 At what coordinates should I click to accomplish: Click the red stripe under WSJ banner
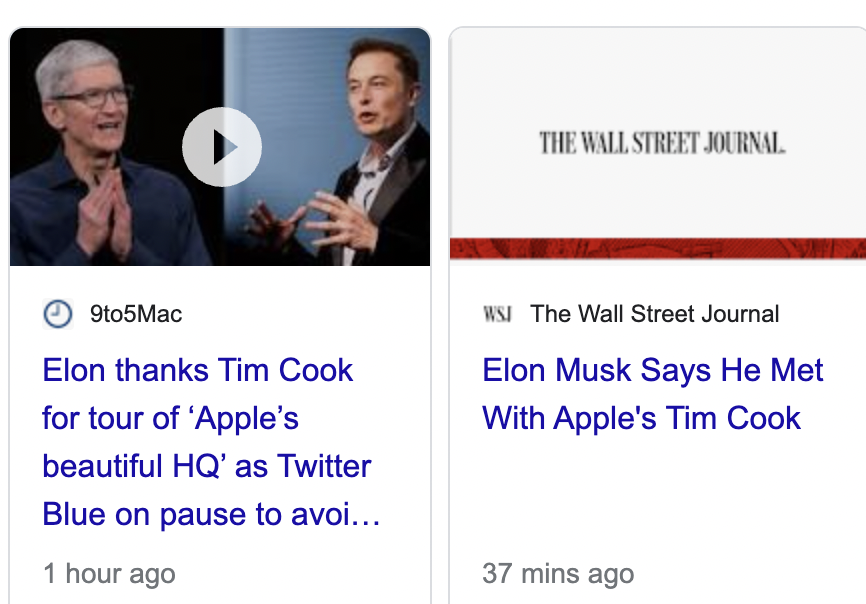pos(657,249)
